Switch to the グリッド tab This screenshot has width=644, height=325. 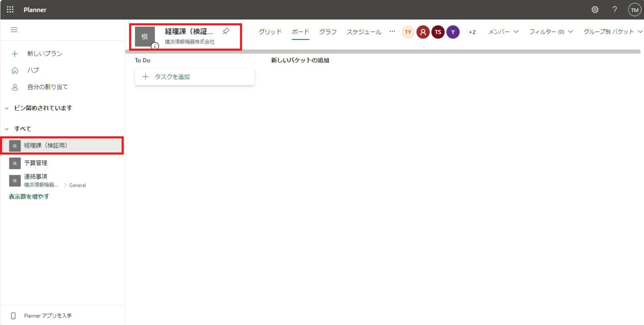pos(270,32)
